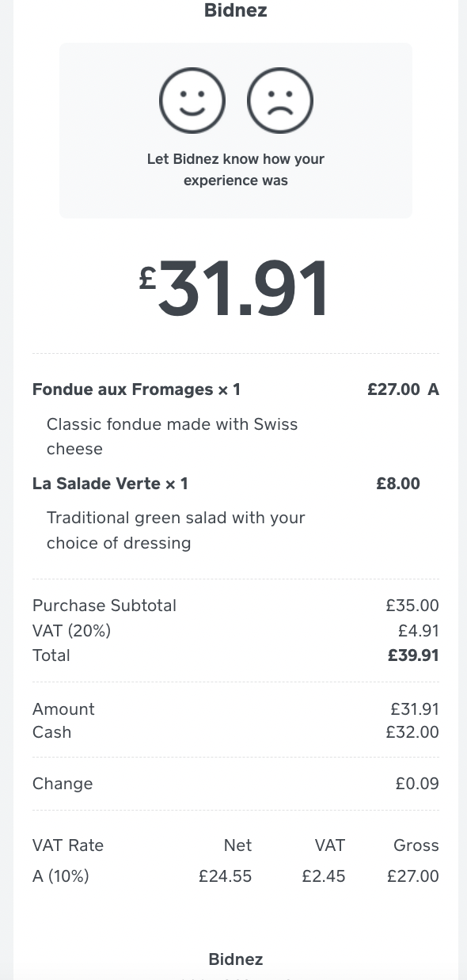467x980 pixels.
Task: Click the frowning face to rate negatively
Action: pyautogui.click(x=279, y=101)
